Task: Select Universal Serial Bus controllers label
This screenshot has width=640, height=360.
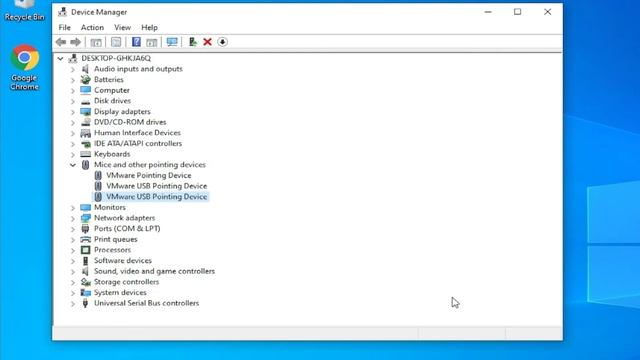Action: point(147,303)
